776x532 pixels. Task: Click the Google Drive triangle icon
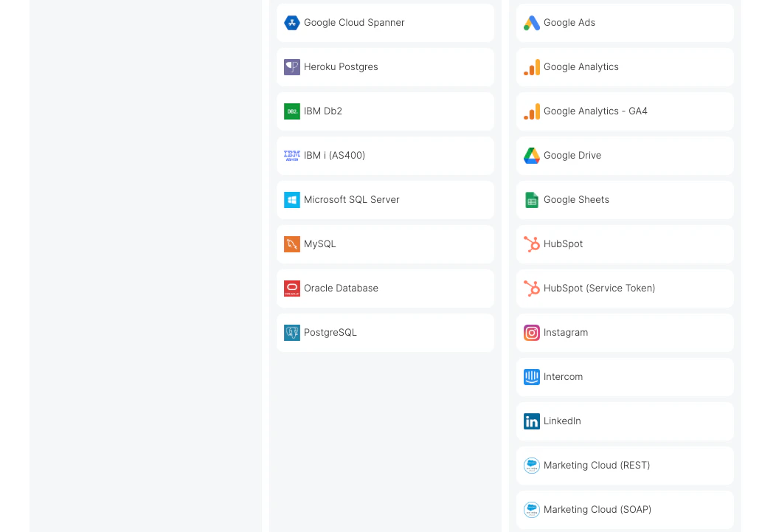coord(532,156)
